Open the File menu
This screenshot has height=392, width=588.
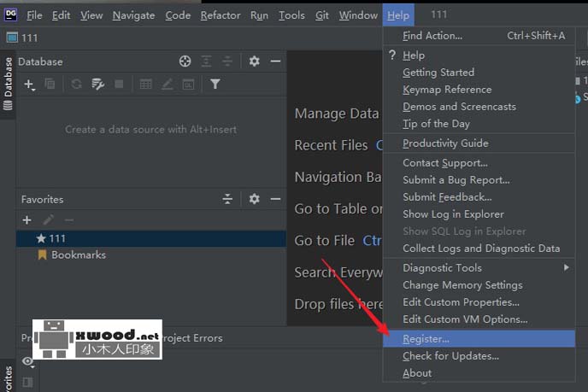[34, 15]
